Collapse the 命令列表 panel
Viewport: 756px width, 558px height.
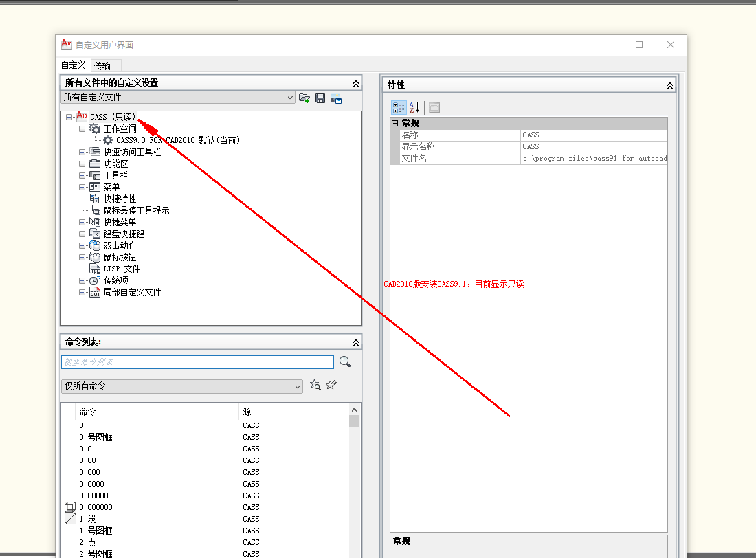click(x=356, y=342)
